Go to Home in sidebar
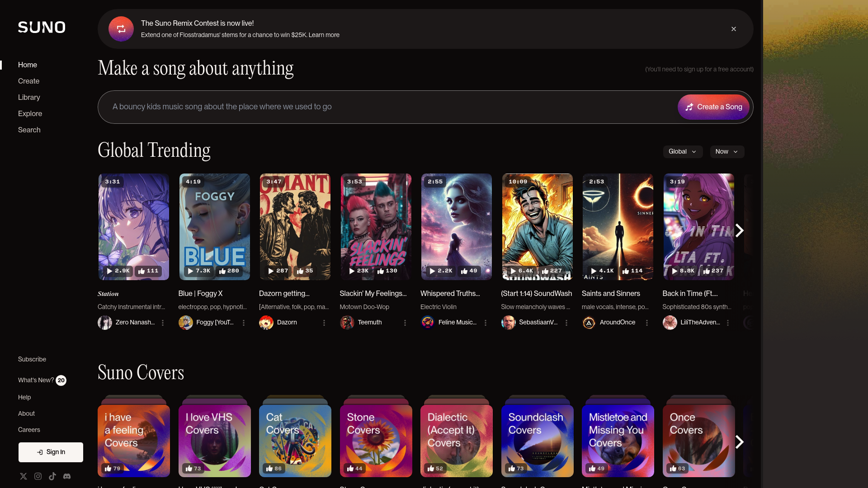868x488 pixels. click(28, 65)
